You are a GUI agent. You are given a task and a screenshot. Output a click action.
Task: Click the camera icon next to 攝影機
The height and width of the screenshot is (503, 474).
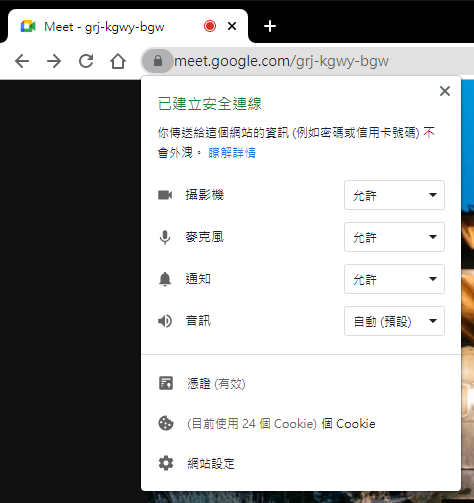pyautogui.click(x=165, y=195)
